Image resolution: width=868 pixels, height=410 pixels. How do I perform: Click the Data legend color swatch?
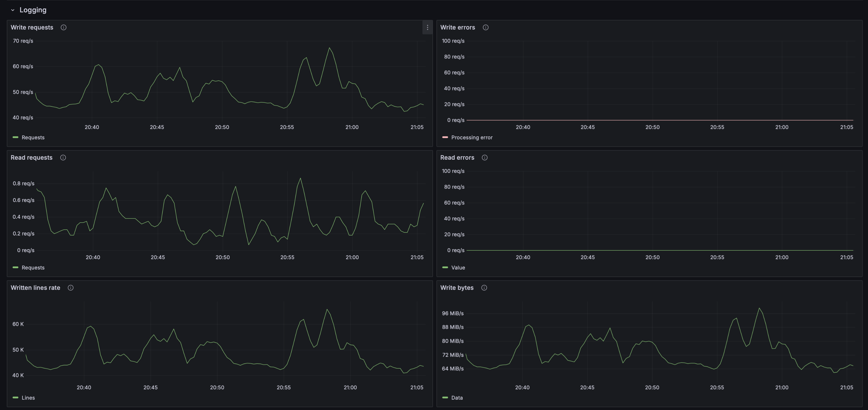pyautogui.click(x=445, y=397)
